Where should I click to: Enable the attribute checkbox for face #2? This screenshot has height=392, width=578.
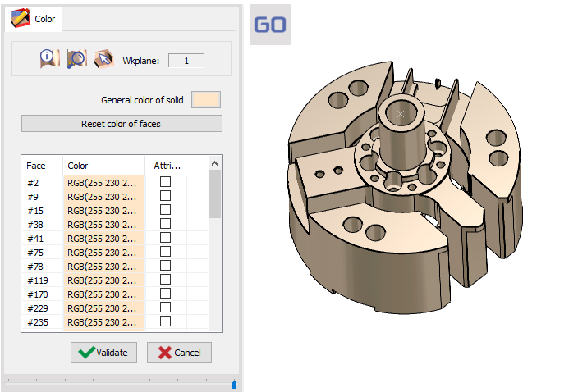pyautogui.click(x=165, y=182)
